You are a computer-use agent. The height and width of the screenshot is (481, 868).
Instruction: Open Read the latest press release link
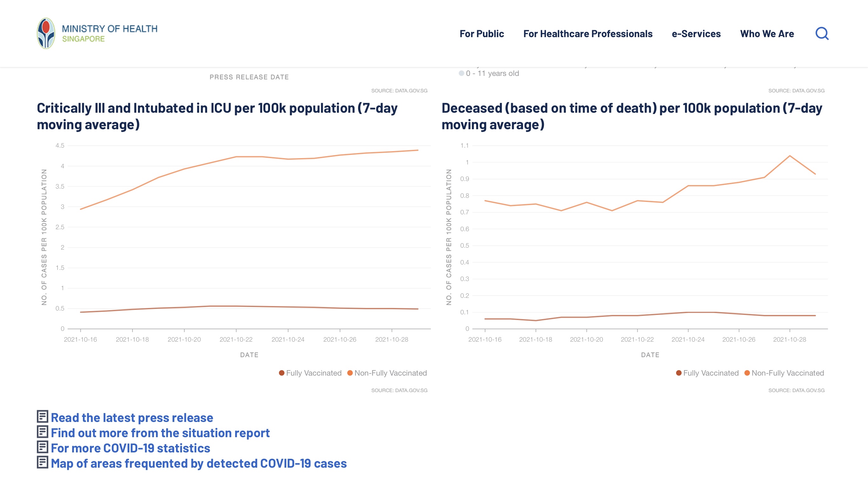click(x=132, y=418)
